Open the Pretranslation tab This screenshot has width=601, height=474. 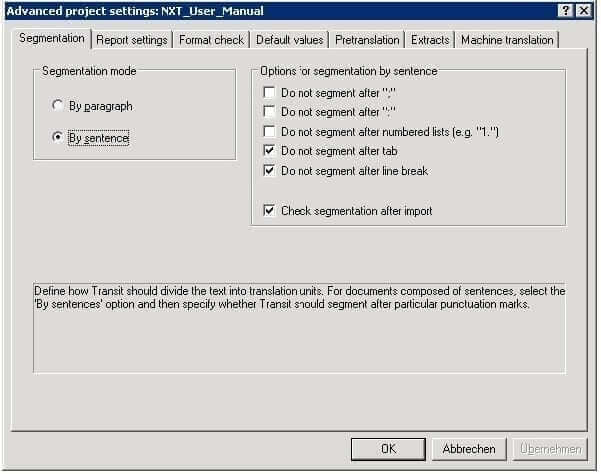coord(367,40)
